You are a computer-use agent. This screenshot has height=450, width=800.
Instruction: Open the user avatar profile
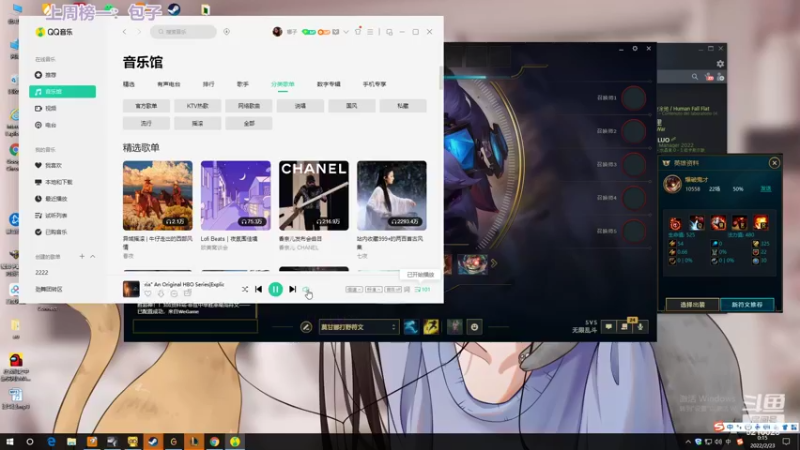pos(277,32)
